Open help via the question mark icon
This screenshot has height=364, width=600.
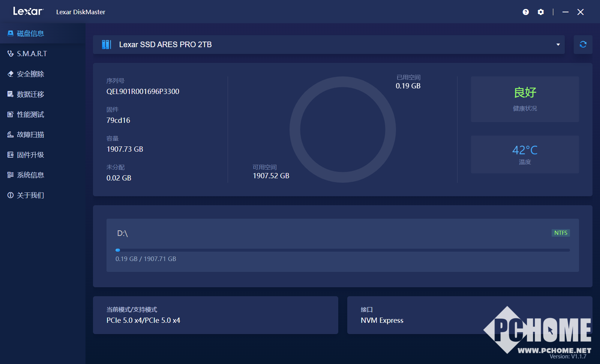tap(526, 12)
